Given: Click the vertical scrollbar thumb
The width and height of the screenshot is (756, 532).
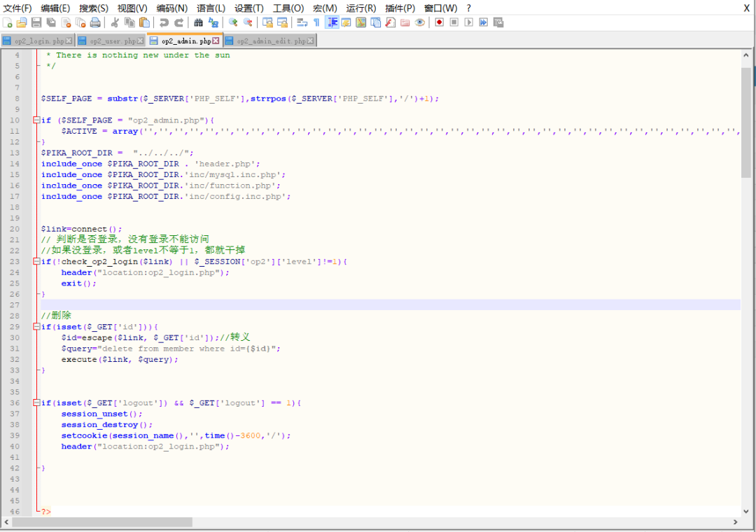Looking at the screenshot, I should coord(746,122).
